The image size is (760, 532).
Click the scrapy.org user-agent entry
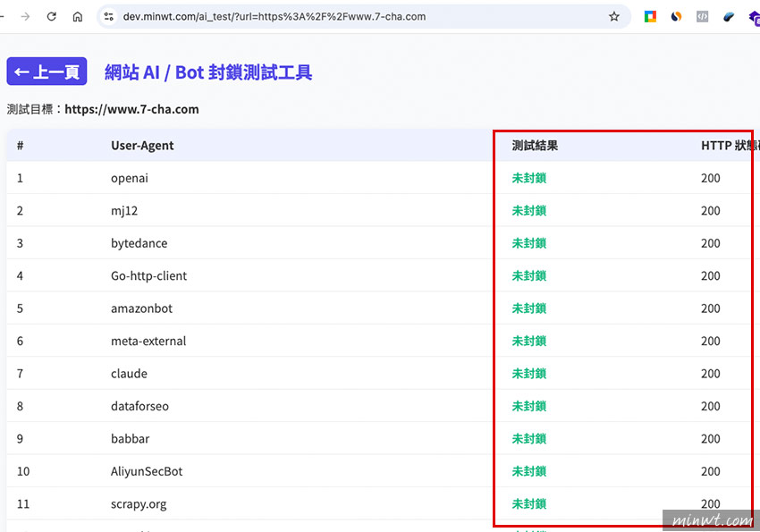pyautogui.click(x=139, y=504)
